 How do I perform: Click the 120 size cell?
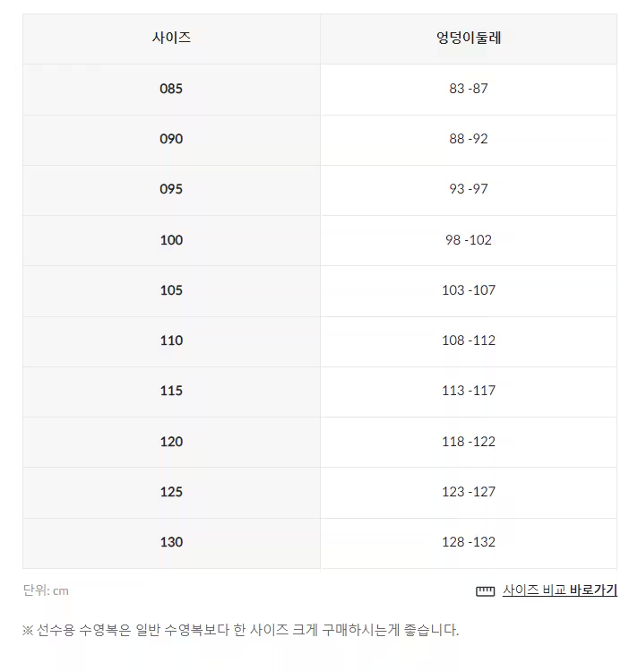pos(171,443)
